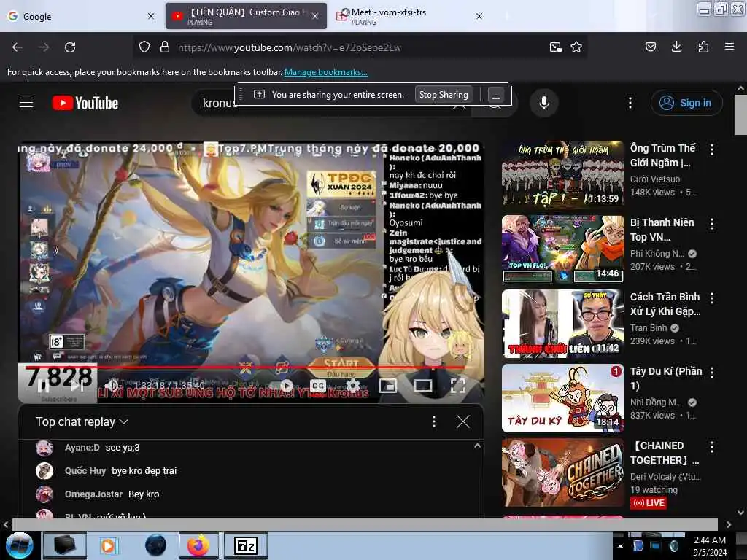This screenshot has width=747, height=560.
Task: Go to the YouTube home logo
Action: click(x=85, y=103)
